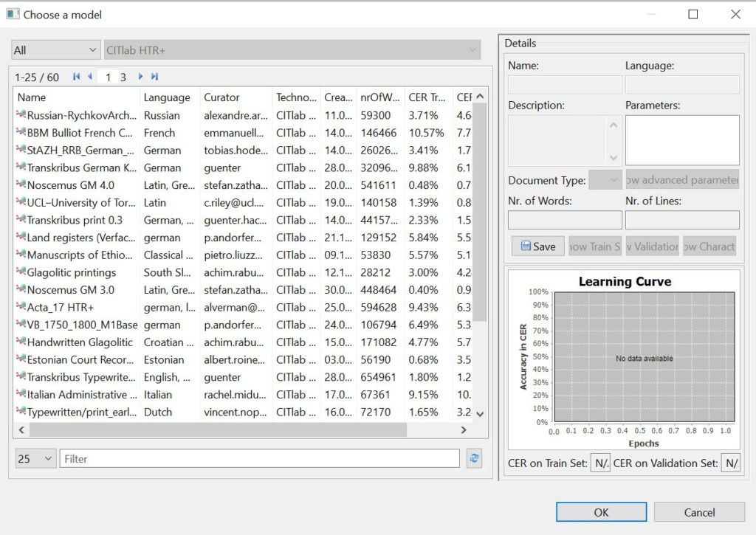
Task: Click the vertical scrollbar of model table
Action: click(x=480, y=212)
